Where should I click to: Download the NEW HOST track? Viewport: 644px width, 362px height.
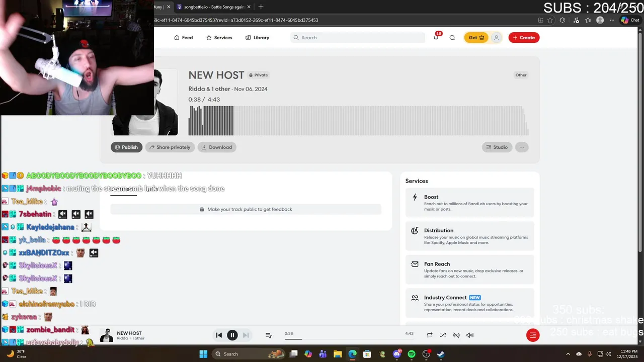tap(217, 147)
